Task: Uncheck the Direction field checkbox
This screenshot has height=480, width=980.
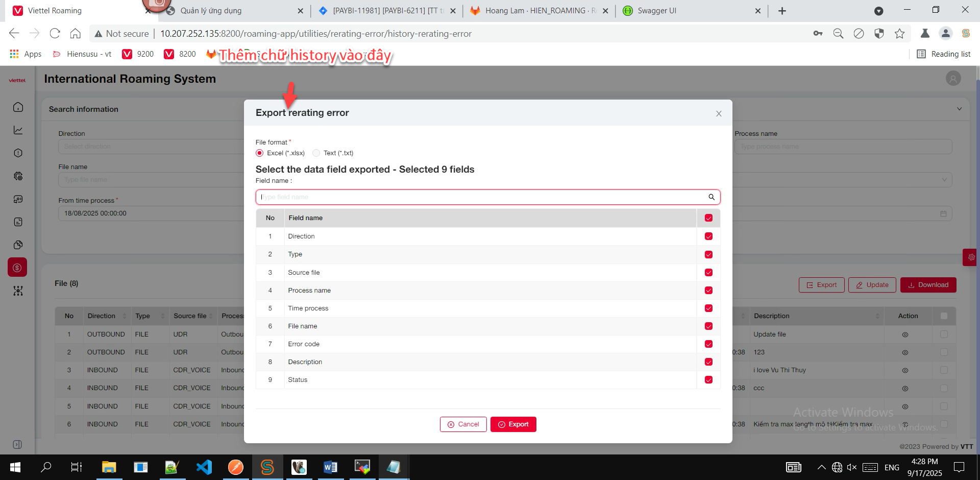Action: pyautogui.click(x=708, y=236)
